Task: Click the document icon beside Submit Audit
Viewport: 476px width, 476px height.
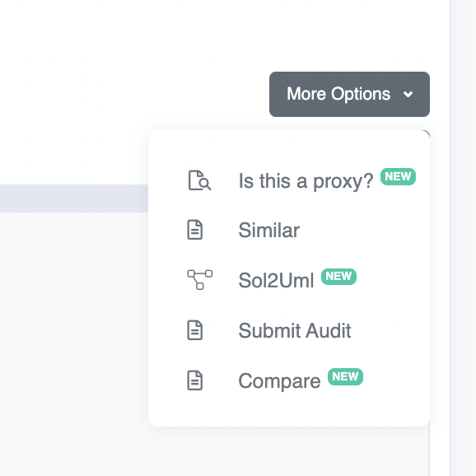Action: pyautogui.click(x=195, y=330)
